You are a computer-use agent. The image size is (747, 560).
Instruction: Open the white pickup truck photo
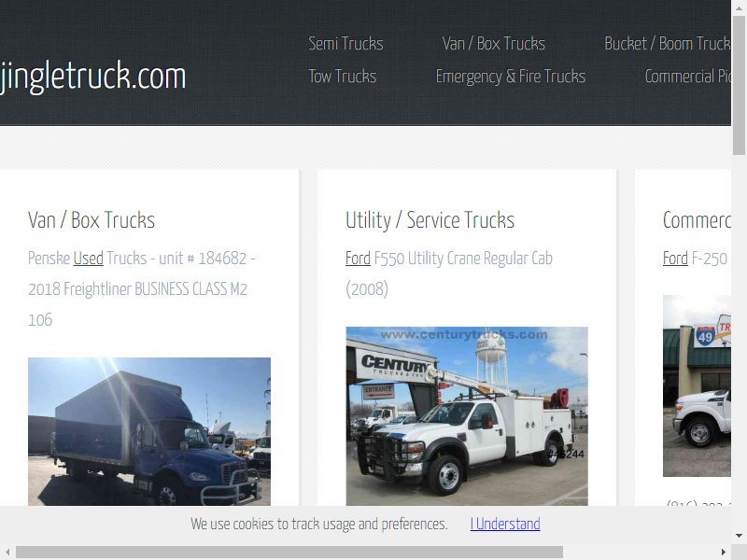[697, 385]
